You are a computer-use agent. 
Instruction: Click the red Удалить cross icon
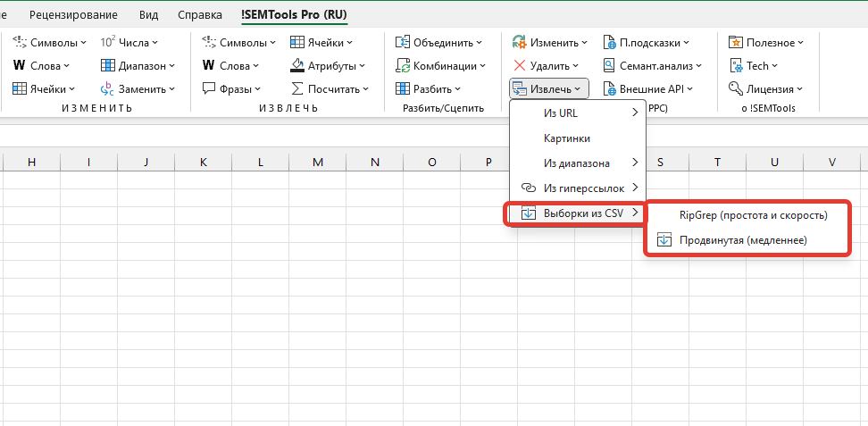tap(519, 66)
